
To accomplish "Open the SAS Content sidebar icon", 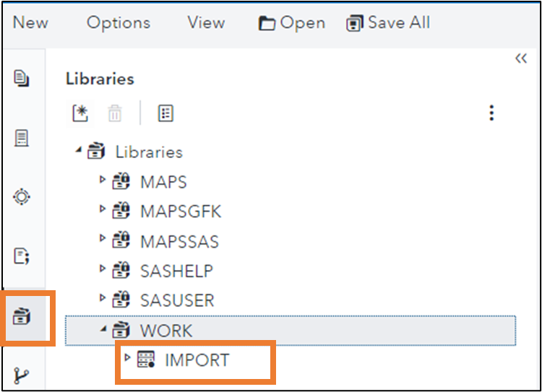I will pos(22,137).
